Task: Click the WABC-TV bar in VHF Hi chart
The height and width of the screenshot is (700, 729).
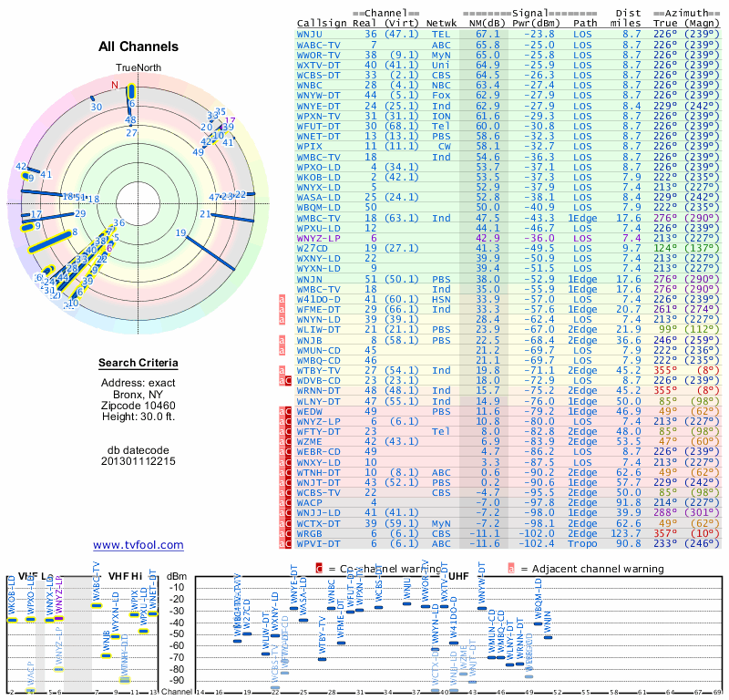Action: 97,605
